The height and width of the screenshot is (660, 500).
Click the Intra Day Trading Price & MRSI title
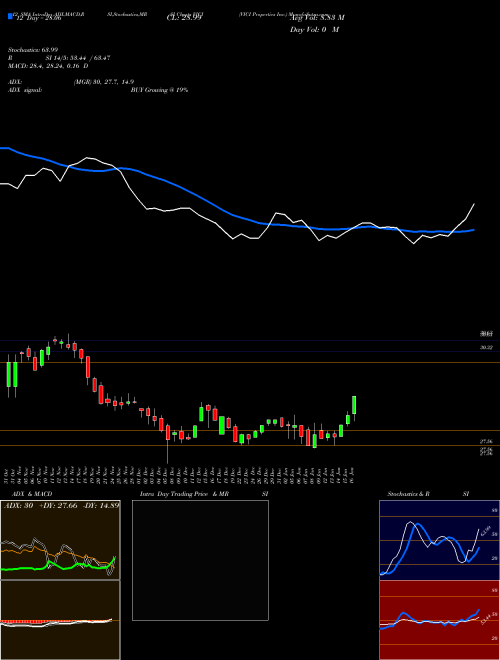[204, 494]
